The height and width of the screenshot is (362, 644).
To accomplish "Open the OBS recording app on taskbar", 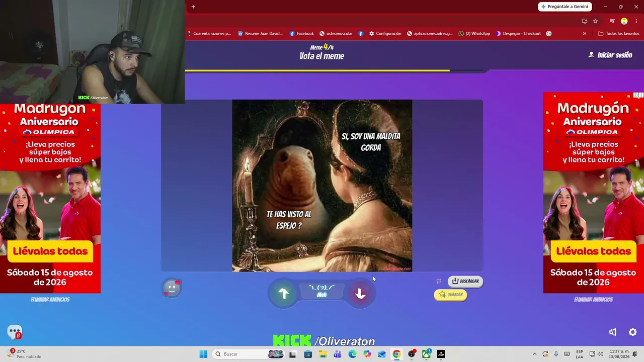I will tap(412, 354).
